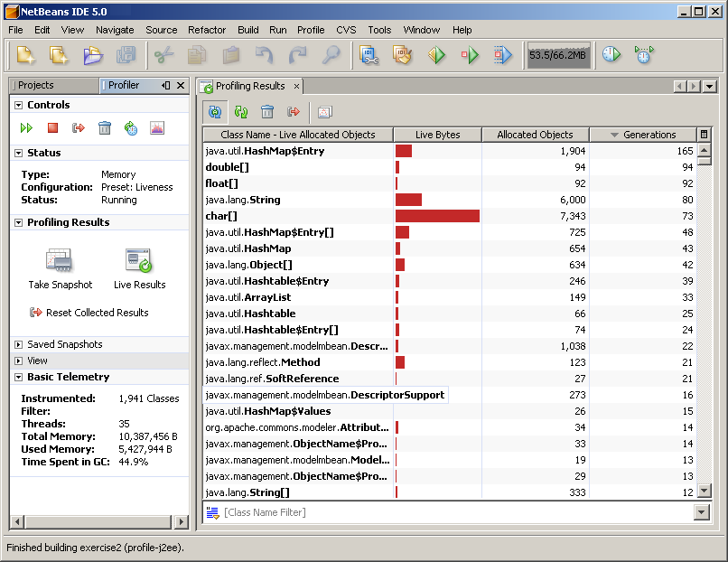Viewport: 728px width, 562px height.
Task: Expand the View section
Action: click(x=18, y=361)
